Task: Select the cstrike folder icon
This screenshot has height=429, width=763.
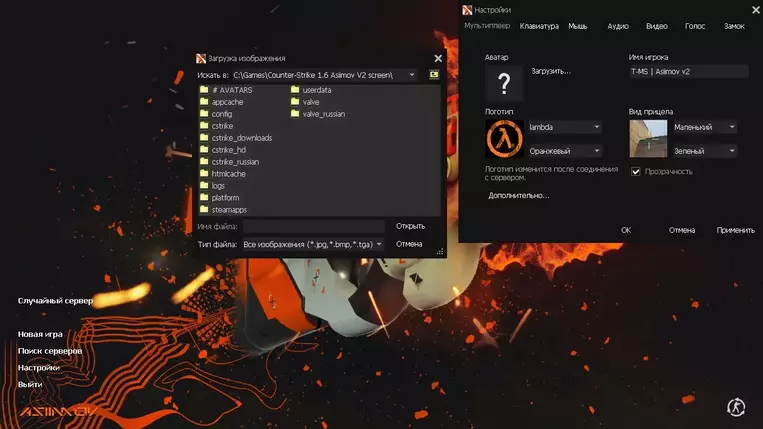Action: tap(204, 125)
